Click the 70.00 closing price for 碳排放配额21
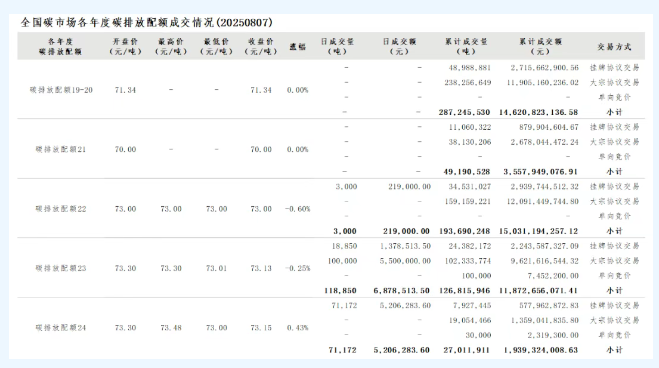Viewport: 659px width, 368px height. tap(261, 149)
